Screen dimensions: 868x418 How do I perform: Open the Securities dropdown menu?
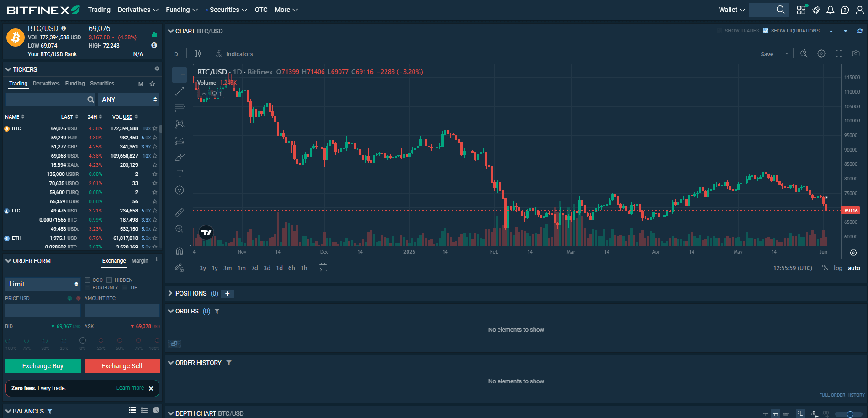pyautogui.click(x=228, y=10)
